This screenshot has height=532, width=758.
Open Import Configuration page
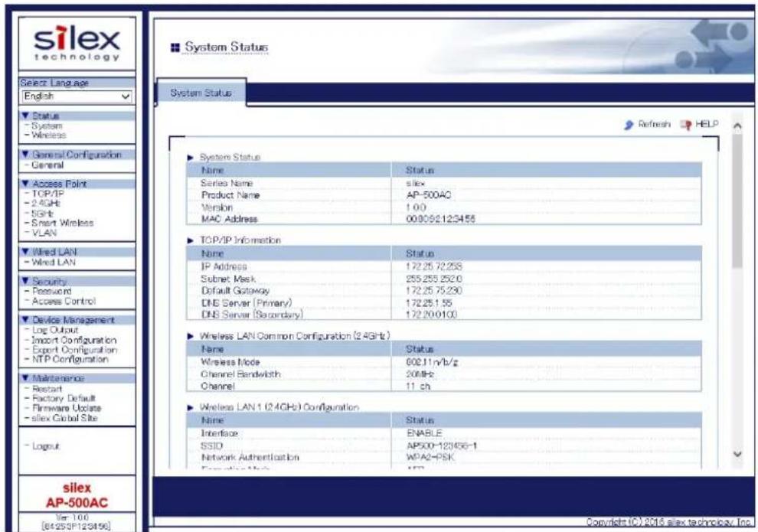(74, 340)
